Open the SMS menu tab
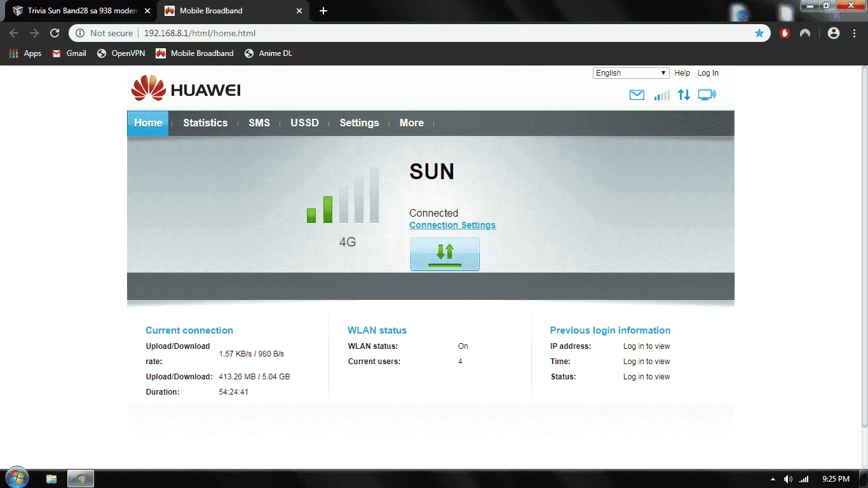Image resolution: width=868 pixels, height=488 pixels. (259, 123)
